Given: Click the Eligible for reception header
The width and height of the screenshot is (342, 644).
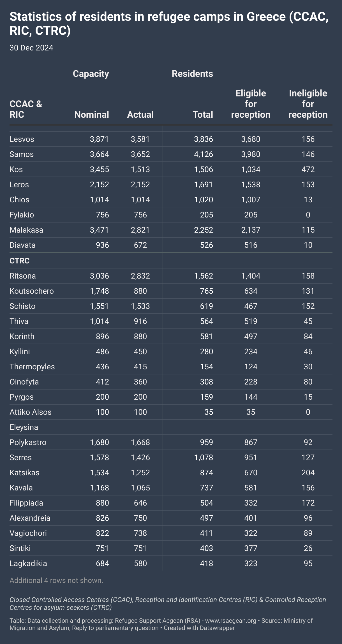Looking at the screenshot, I should tap(251, 104).
